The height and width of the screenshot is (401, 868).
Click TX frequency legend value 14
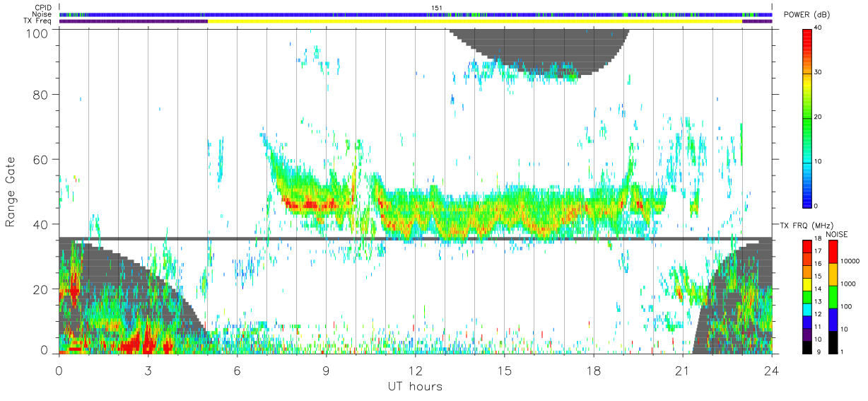point(818,289)
